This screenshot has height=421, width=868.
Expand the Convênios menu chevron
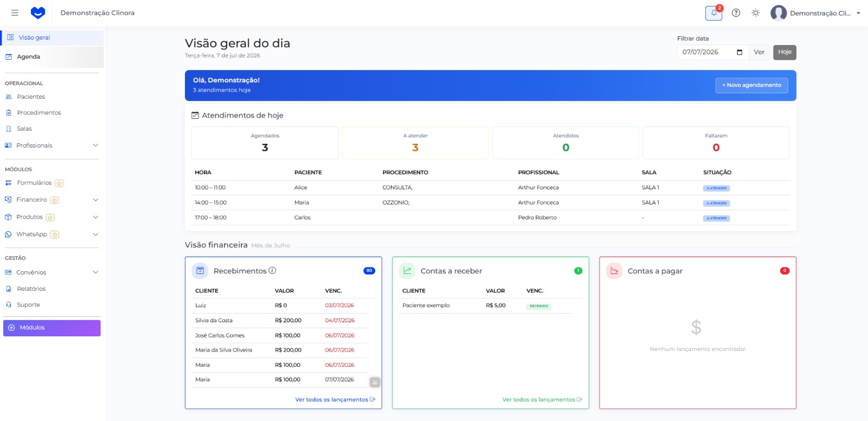coord(95,272)
